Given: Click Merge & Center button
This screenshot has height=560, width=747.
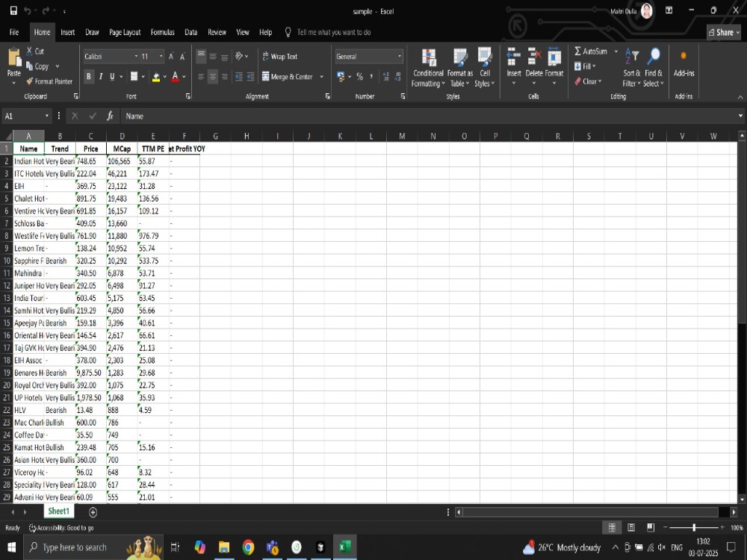Looking at the screenshot, I should click(x=288, y=77).
